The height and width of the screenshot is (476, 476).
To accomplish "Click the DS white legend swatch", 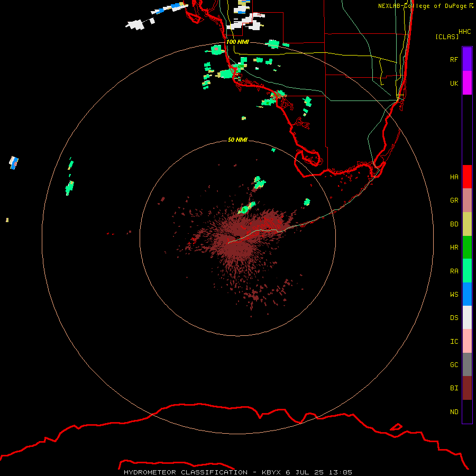I will click(467, 317).
